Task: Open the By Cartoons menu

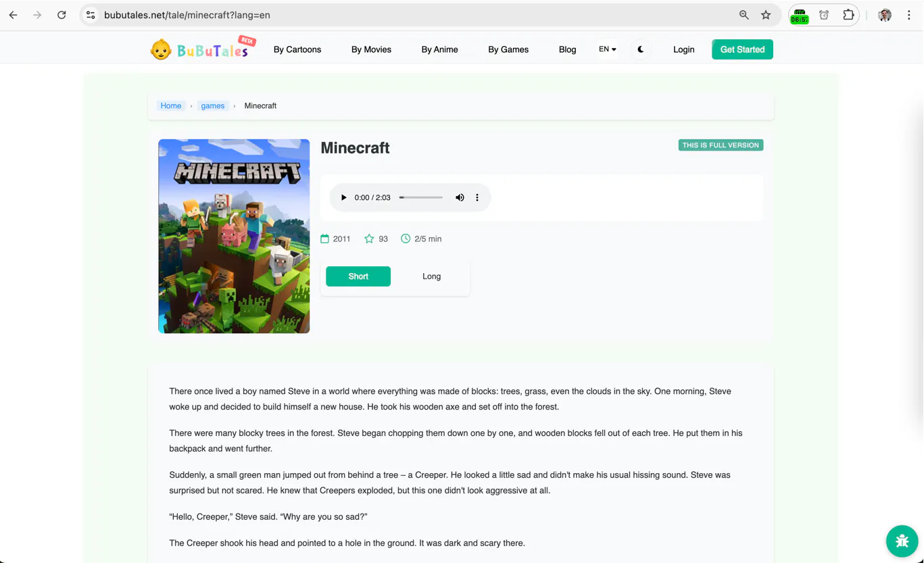Action: [297, 49]
